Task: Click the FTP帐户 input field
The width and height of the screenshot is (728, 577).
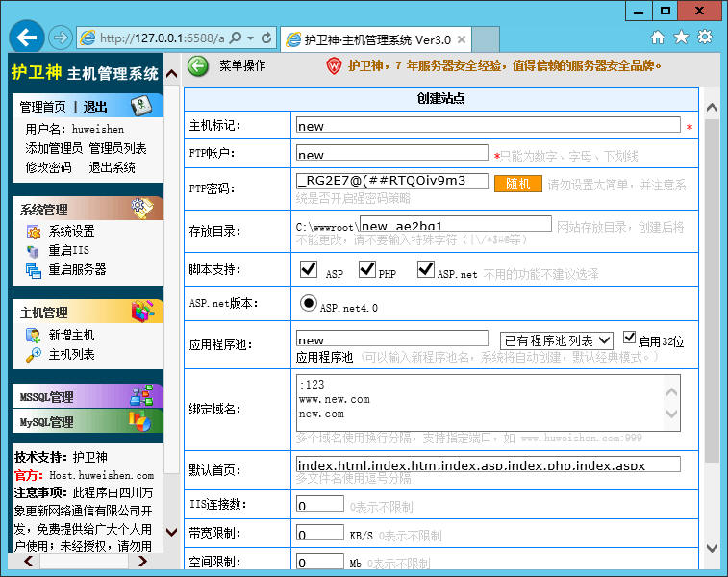Action: pyautogui.click(x=391, y=153)
